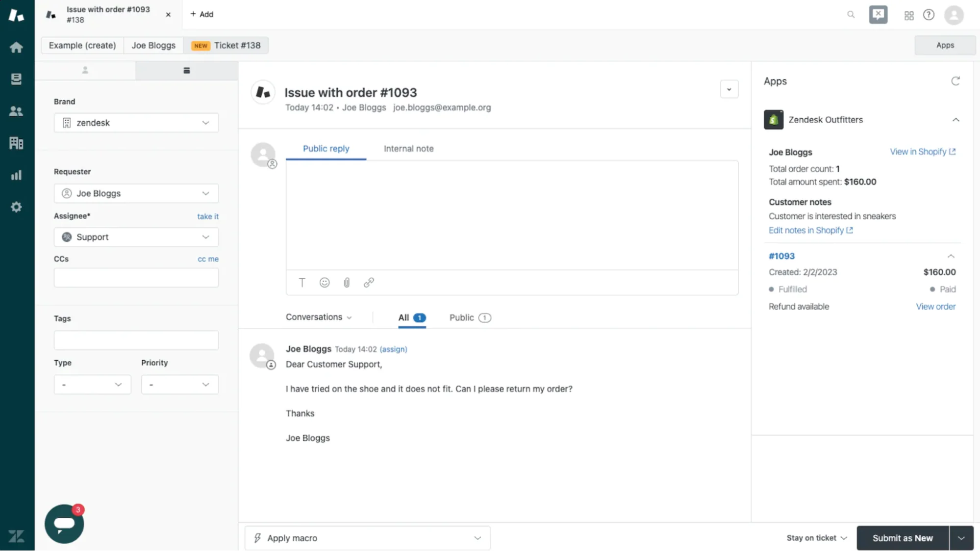Open Admin settings from the left sidebar
Viewport: 980px width, 551px height.
[16, 207]
